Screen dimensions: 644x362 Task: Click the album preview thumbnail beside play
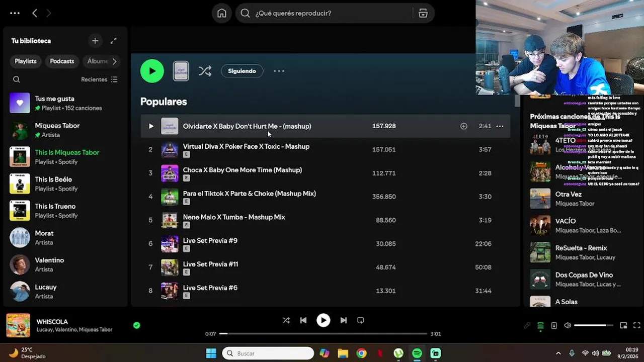click(x=181, y=71)
